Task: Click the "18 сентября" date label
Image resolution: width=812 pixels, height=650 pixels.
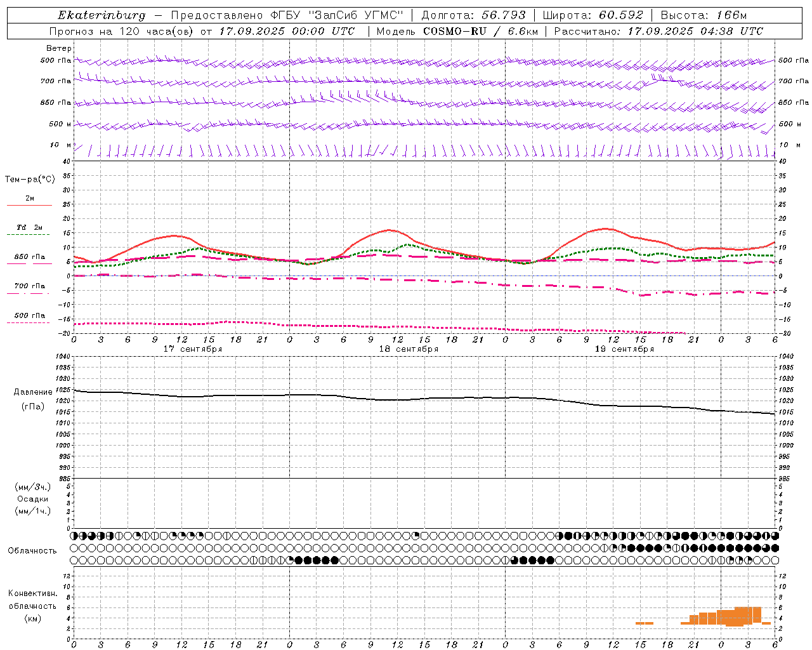Action: (409, 349)
